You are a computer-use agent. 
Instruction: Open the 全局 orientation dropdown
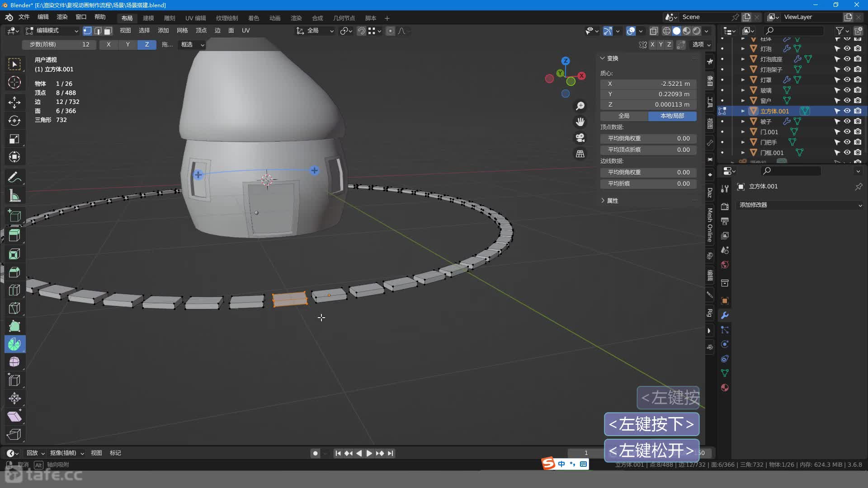[x=315, y=31]
